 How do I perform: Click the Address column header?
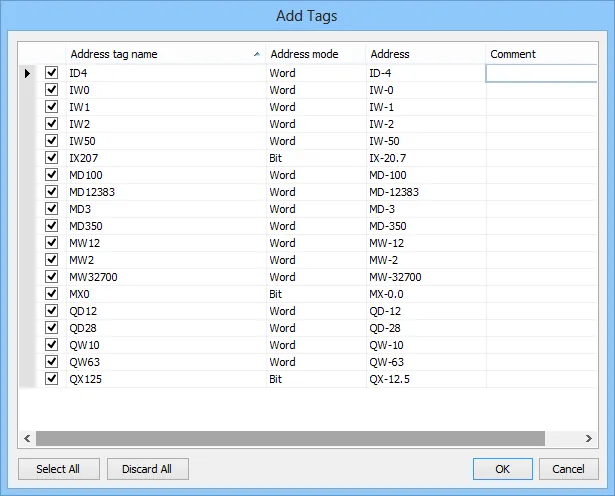[426, 54]
